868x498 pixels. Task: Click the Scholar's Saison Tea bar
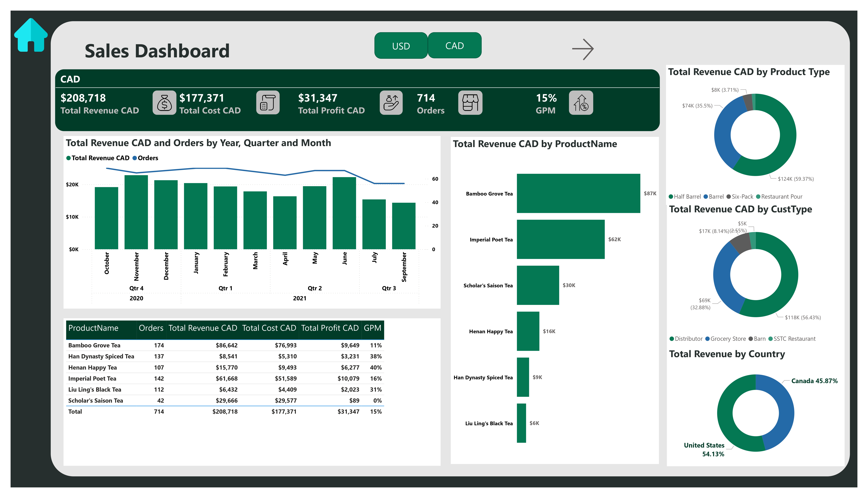point(538,285)
